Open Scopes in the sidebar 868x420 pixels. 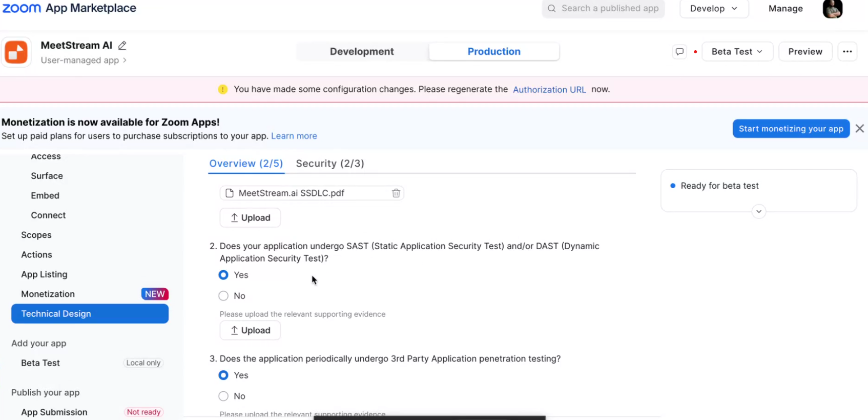coord(36,235)
